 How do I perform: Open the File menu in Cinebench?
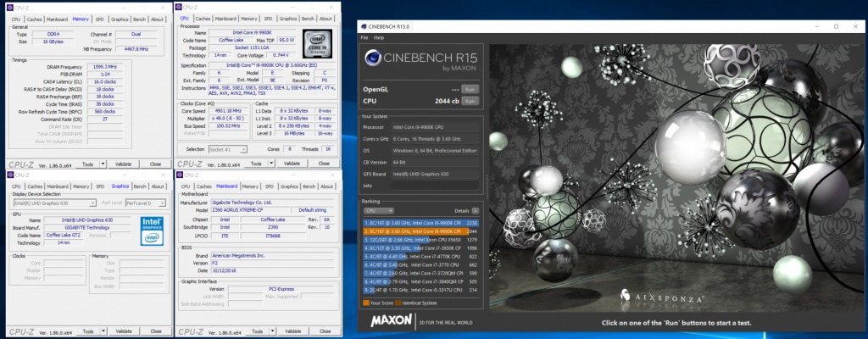[x=364, y=37]
